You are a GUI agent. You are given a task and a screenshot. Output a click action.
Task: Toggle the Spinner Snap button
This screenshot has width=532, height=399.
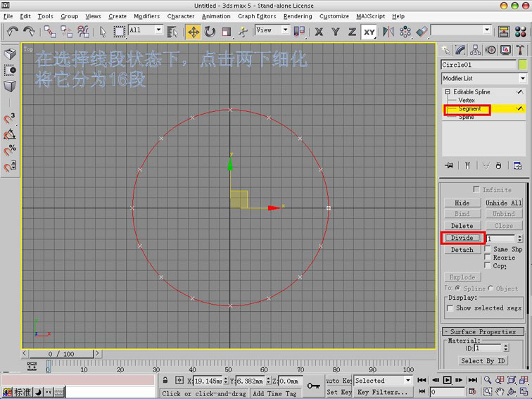coord(10,166)
